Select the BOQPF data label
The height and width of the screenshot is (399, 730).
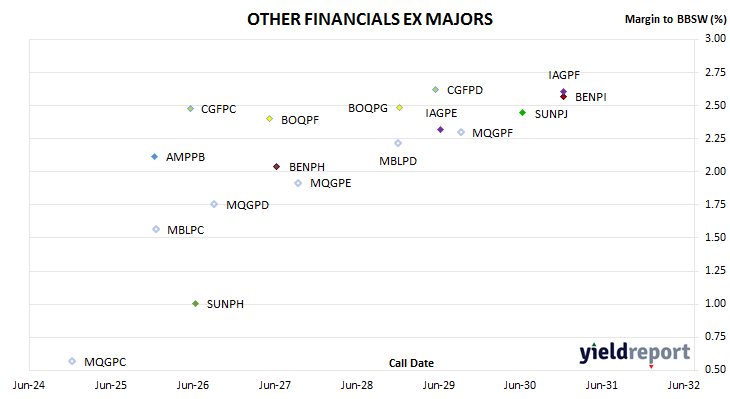(x=300, y=120)
